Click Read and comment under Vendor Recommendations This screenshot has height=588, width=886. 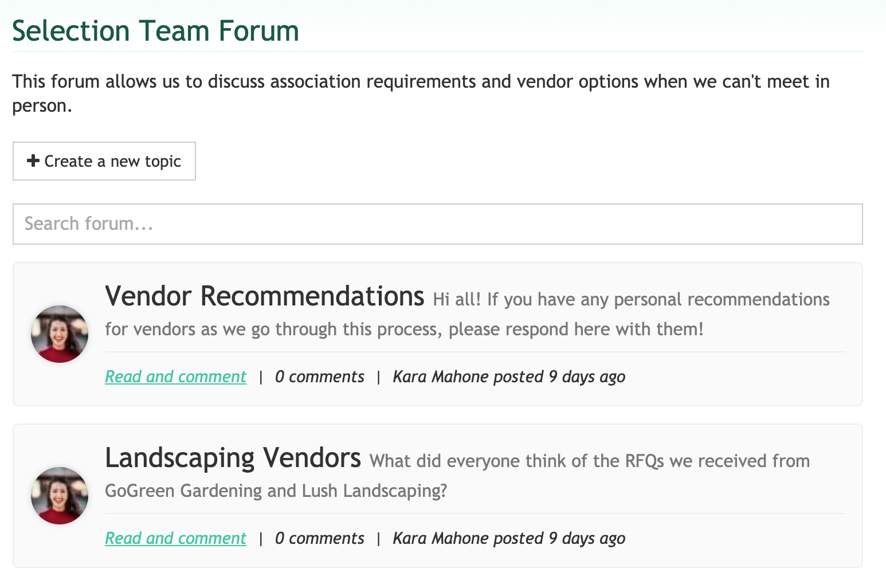[x=175, y=377]
